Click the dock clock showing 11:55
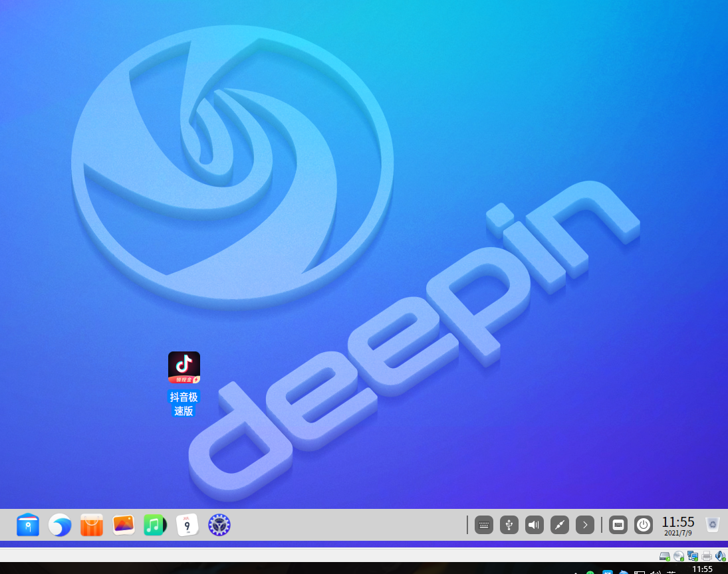 coord(678,522)
